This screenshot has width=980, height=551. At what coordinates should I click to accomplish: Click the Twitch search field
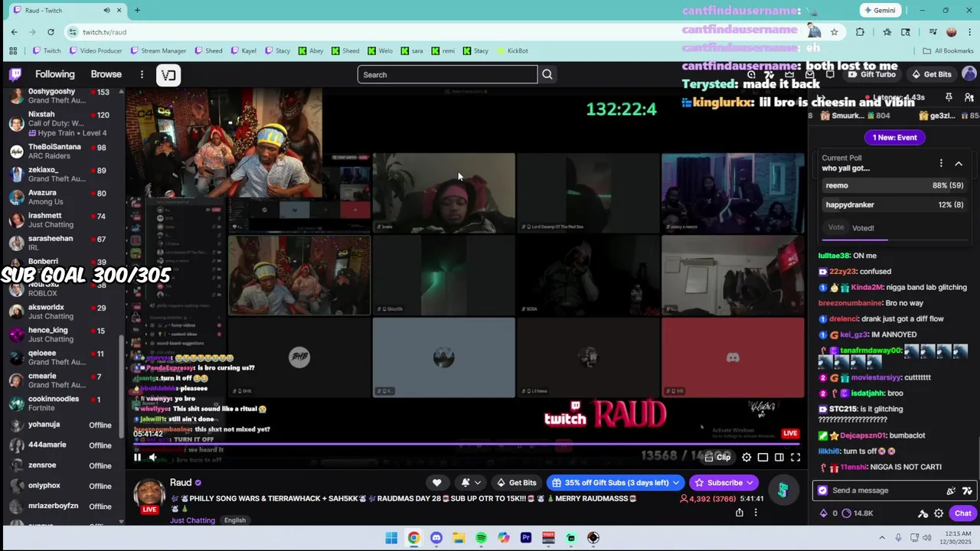click(447, 74)
